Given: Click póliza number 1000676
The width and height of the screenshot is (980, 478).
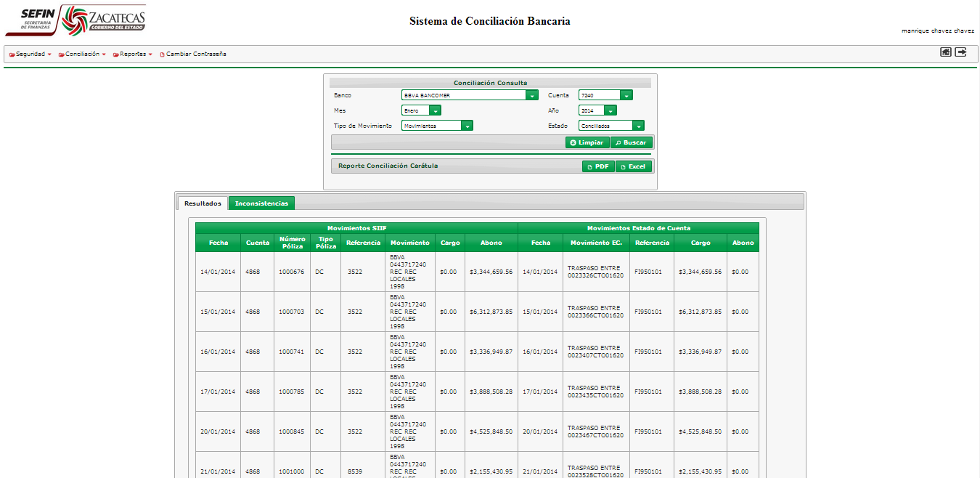Looking at the screenshot, I should pos(291,272).
